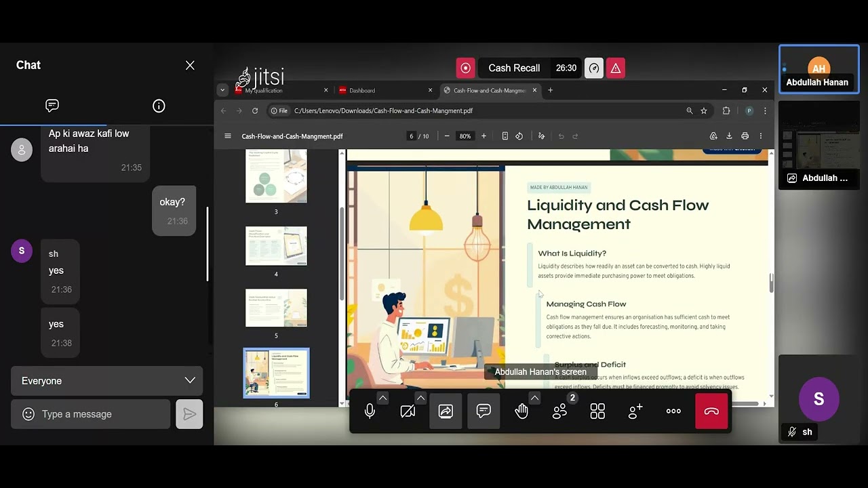The width and height of the screenshot is (868, 488).
Task: Open PDF page 3 thumbnail
Action: click(x=276, y=176)
